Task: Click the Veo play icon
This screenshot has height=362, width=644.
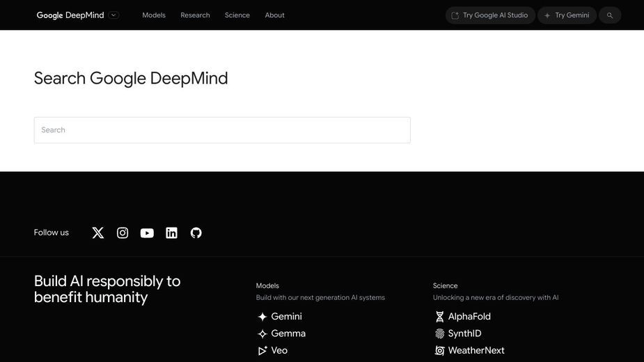Action: tap(262, 350)
